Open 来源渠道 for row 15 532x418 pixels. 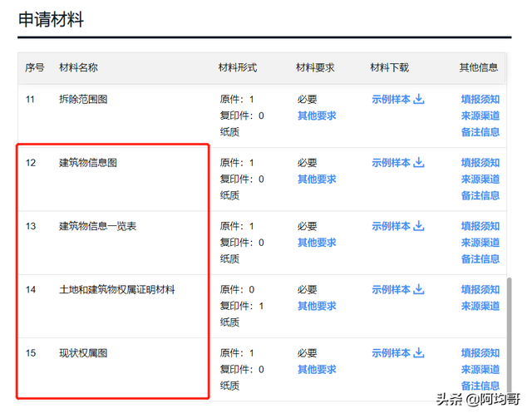pos(480,370)
